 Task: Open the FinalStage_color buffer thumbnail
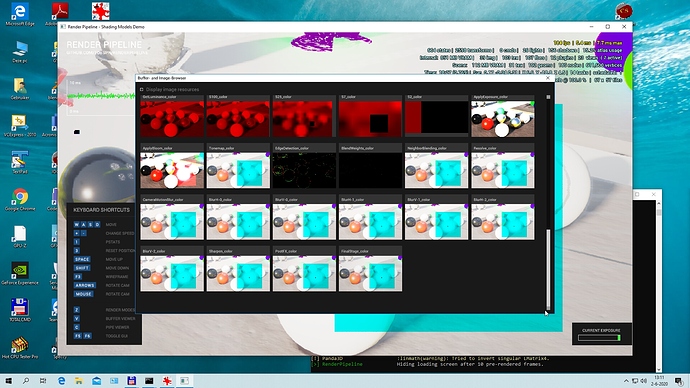click(x=370, y=273)
